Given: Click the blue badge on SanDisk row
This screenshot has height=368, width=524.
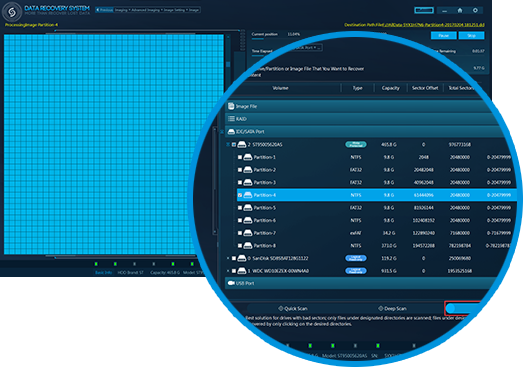Looking at the screenshot, I should click(356, 258).
